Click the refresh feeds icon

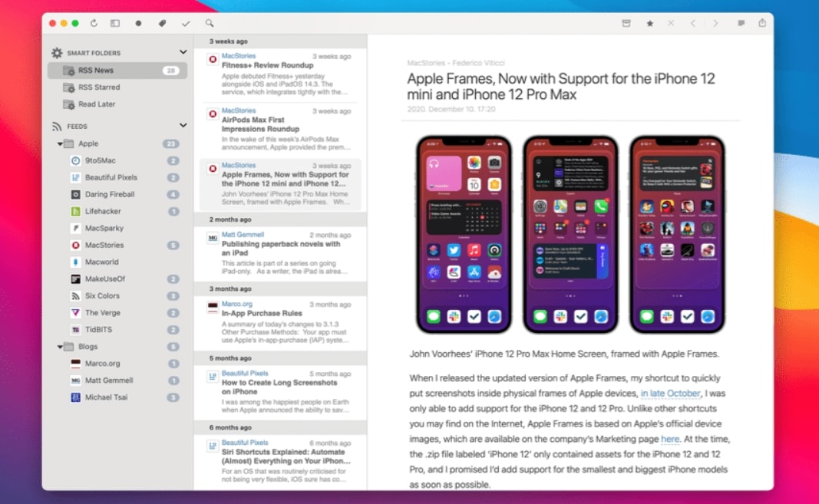[x=94, y=24]
